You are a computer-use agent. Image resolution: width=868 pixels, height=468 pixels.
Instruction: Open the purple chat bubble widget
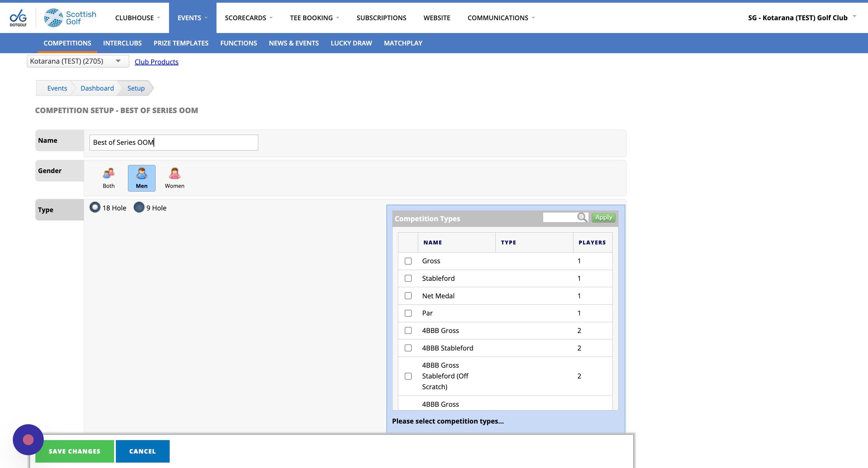point(28,439)
